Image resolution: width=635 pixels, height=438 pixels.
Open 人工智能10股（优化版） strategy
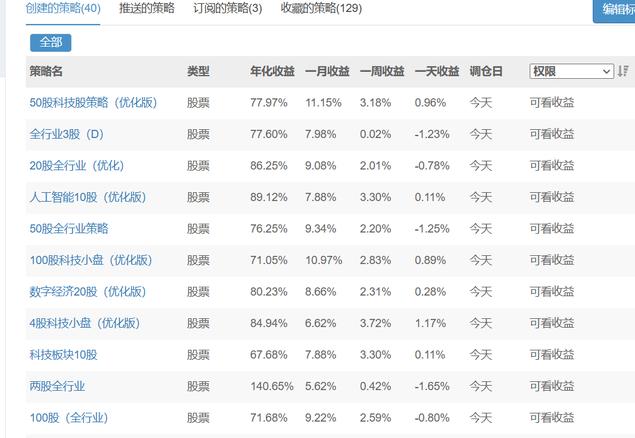(88, 197)
